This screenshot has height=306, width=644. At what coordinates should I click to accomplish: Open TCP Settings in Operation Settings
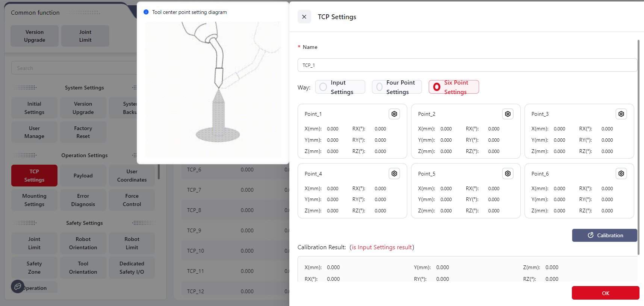(34, 176)
